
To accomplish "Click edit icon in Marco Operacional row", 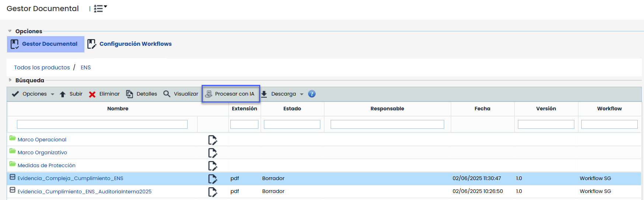I will (x=212, y=140).
